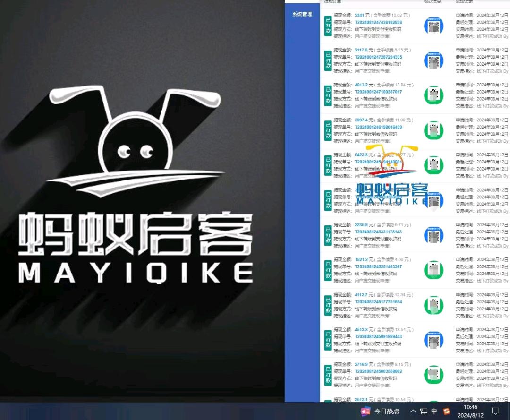Click the 已打款 badge on the 4513.8 yuan row
Viewport: 510px width, 420px height.
click(328, 340)
